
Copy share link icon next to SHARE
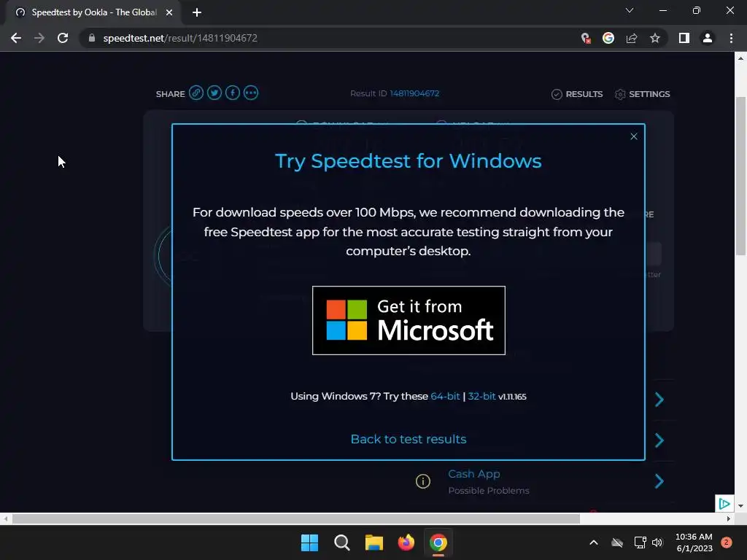point(196,93)
